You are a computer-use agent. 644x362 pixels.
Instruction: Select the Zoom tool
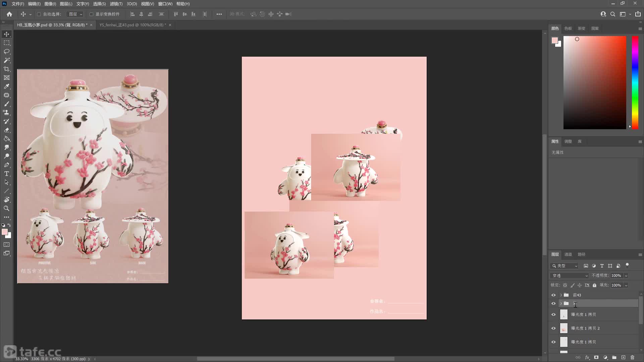(7, 208)
